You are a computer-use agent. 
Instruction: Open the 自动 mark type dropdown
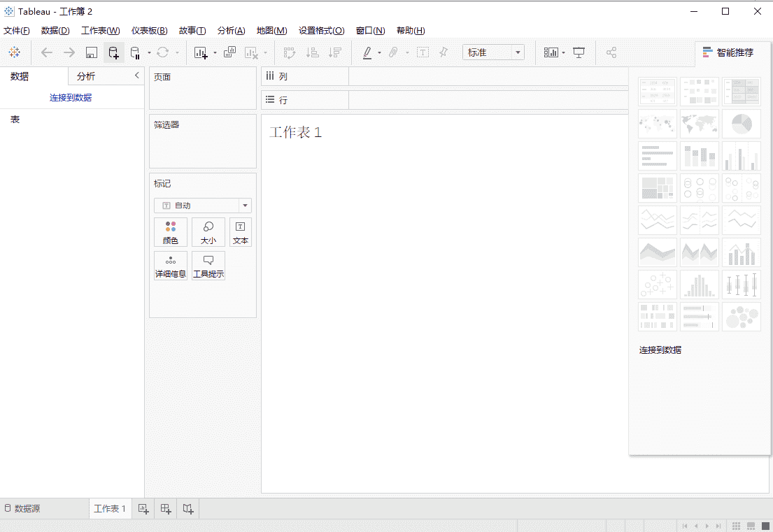[203, 206]
